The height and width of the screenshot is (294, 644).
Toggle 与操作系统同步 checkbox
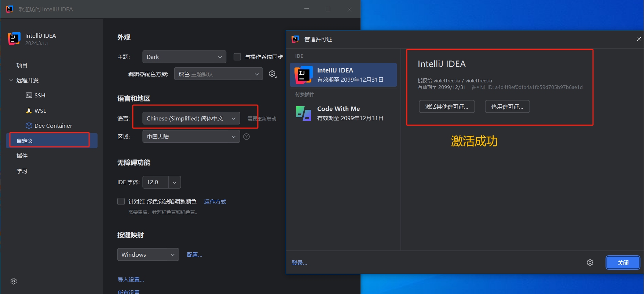(x=237, y=57)
